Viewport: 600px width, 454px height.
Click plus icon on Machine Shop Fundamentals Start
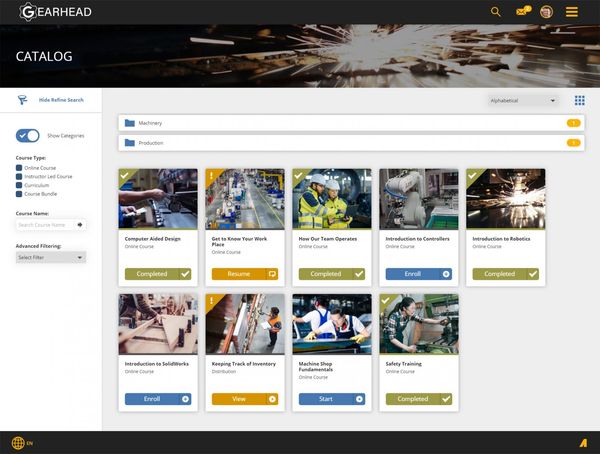pos(359,399)
